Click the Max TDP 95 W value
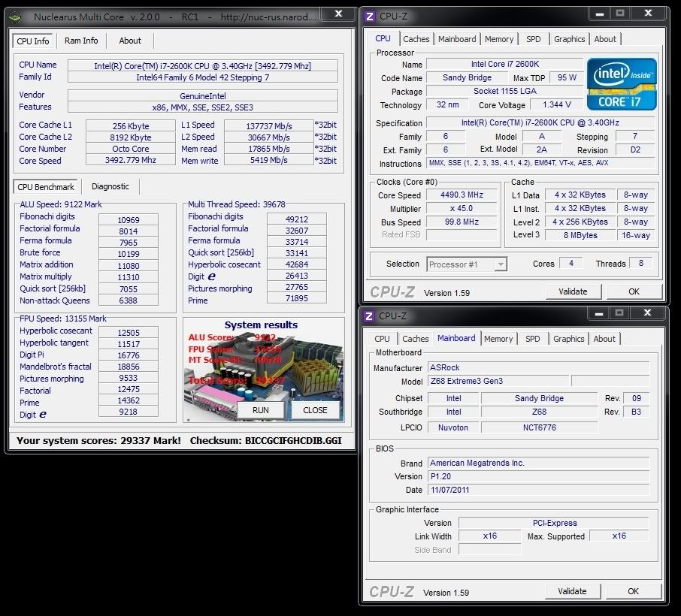The image size is (681, 616). (x=566, y=77)
